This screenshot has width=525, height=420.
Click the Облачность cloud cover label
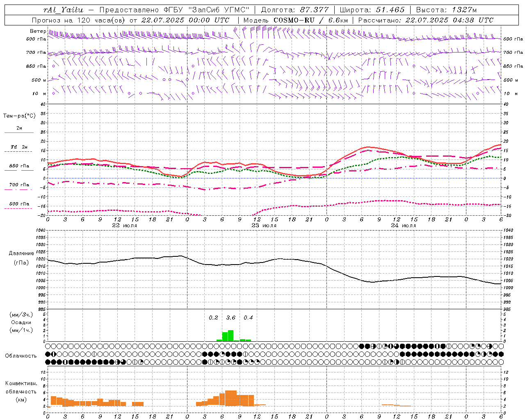[x=21, y=356]
